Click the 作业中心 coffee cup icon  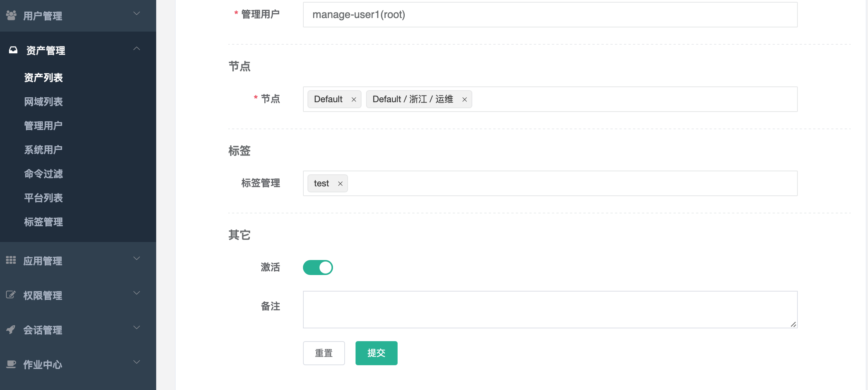point(11,364)
